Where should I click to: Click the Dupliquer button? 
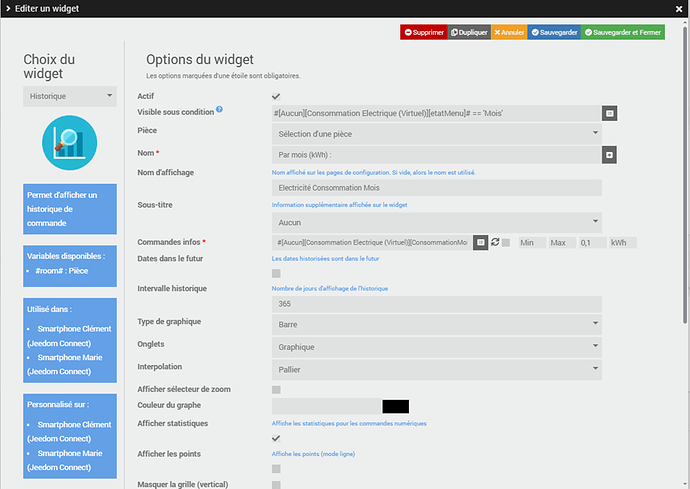pyautogui.click(x=469, y=32)
